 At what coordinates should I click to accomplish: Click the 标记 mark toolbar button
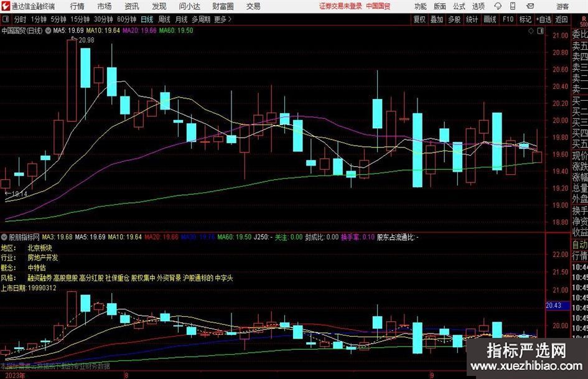point(525,19)
